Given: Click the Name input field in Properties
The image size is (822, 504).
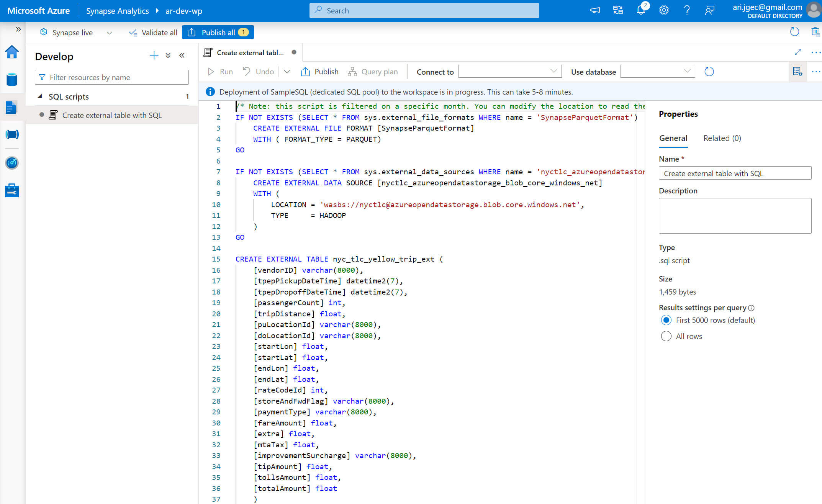Looking at the screenshot, I should coord(736,173).
